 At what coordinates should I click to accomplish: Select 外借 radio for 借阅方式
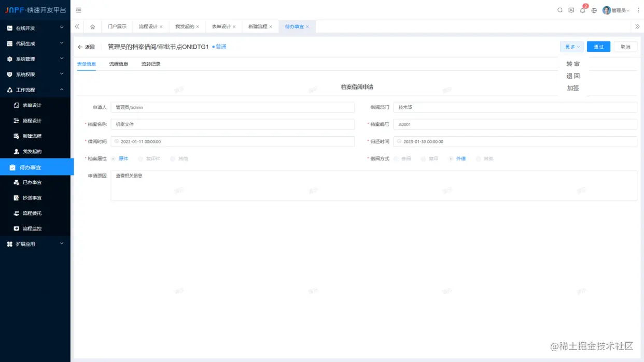(451, 158)
